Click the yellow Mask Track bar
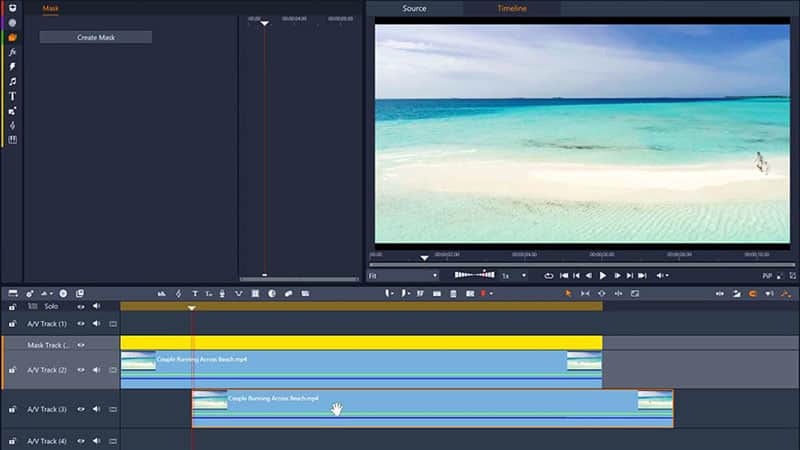This screenshot has width=800, height=450. pyautogui.click(x=360, y=343)
